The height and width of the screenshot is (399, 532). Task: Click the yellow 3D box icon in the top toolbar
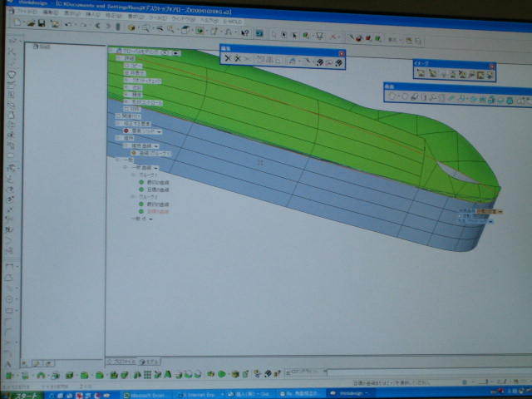(x=131, y=28)
